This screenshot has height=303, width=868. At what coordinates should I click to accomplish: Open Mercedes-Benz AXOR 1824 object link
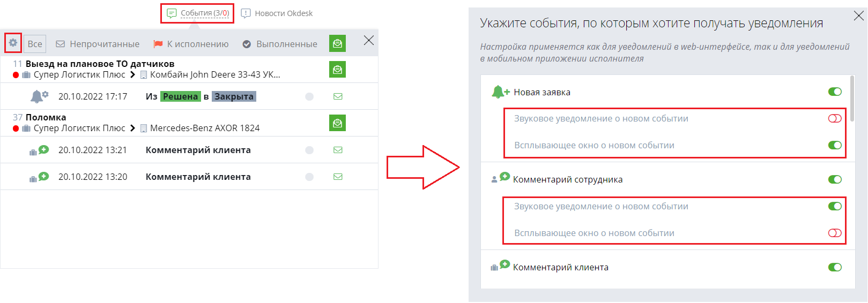pos(205,128)
